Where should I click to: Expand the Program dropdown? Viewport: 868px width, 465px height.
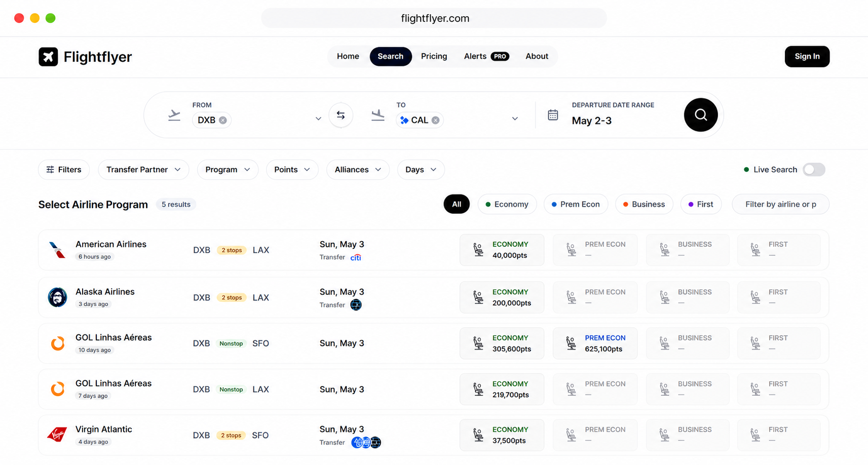click(x=228, y=170)
